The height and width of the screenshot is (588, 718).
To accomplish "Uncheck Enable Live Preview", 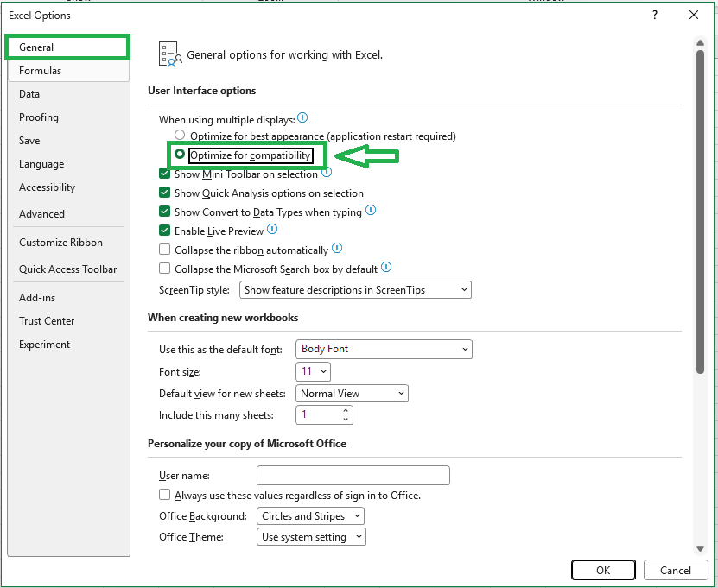I will point(164,231).
